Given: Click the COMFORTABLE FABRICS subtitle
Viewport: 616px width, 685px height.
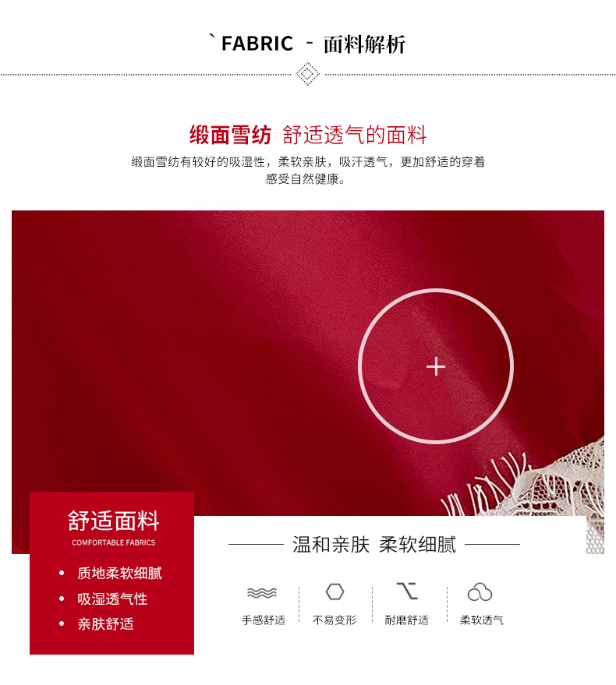Looking at the screenshot, I should click(113, 542).
